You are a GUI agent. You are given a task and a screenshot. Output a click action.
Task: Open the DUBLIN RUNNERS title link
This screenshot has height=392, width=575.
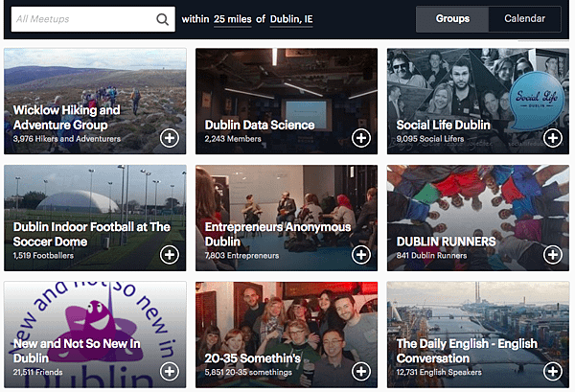(x=446, y=242)
